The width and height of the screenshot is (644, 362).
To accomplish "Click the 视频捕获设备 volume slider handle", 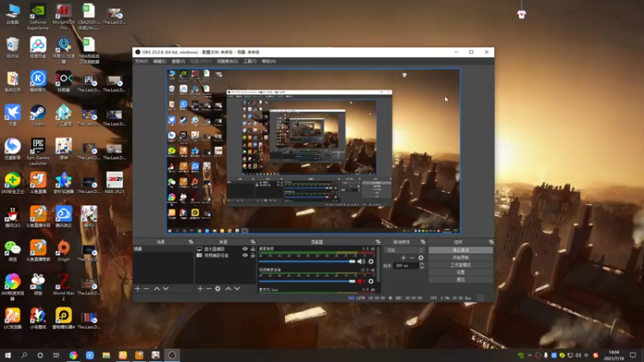I will (352, 281).
